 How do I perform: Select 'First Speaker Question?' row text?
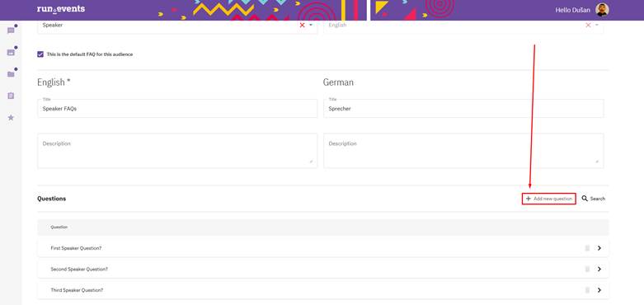pyautogui.click(x=76, y=248)
